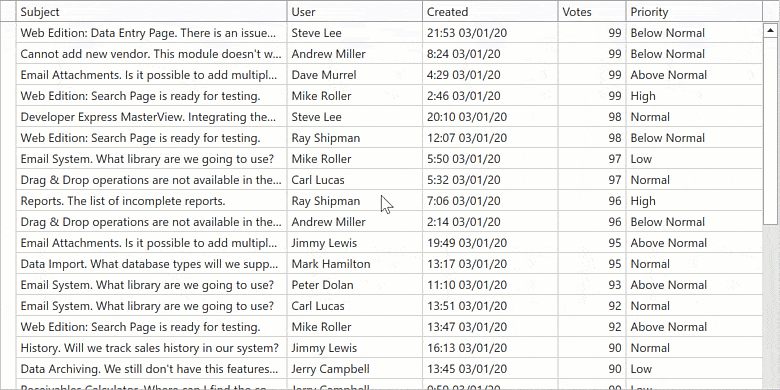The height and width of the screenshot is (390, 780).
Task: Click votes cell '99' in Steve Lee row
Action: [x=592, y=33]
